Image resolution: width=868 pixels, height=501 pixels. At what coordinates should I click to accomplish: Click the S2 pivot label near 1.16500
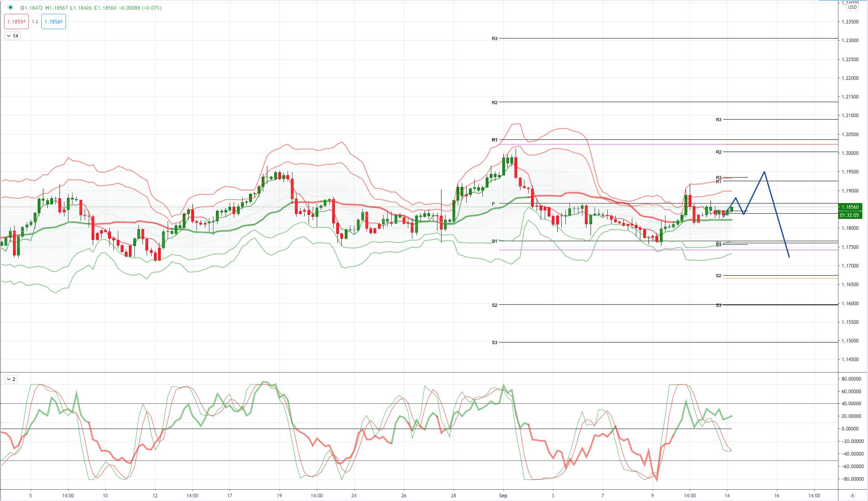(x=719, y=276)
